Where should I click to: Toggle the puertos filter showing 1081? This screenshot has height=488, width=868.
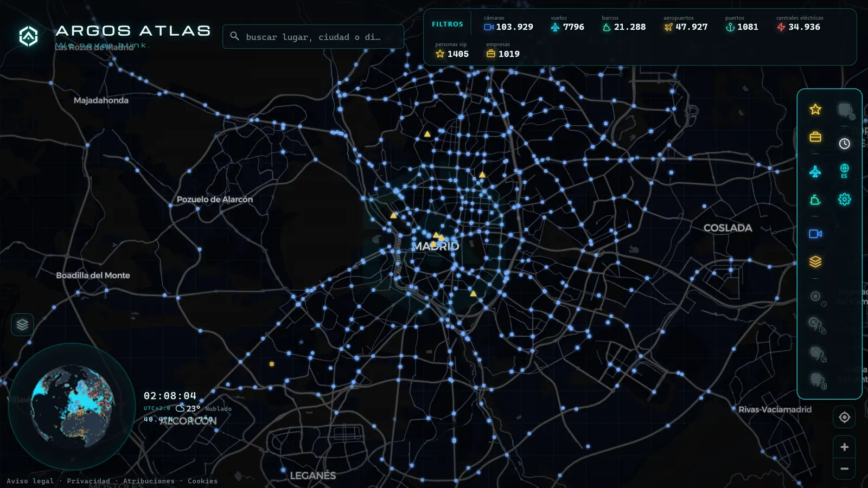(x=742, y=23)
